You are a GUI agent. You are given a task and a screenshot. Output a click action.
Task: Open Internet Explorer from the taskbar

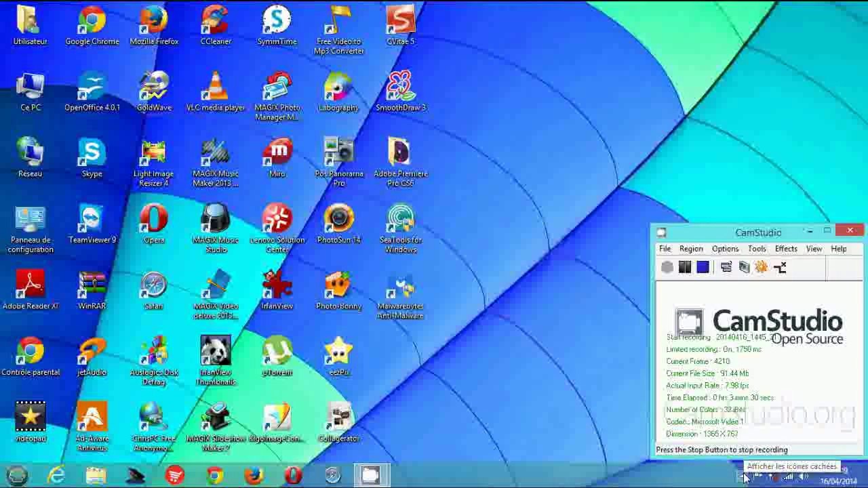(x=56, y=476)
